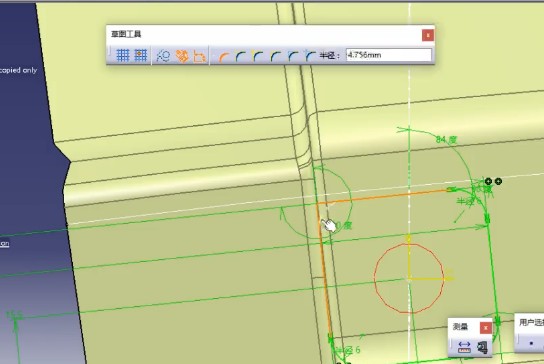Viewport: 544px width, 364px height.
Task: Select the point filter in user selection toolbar
Action: point(531,343)
